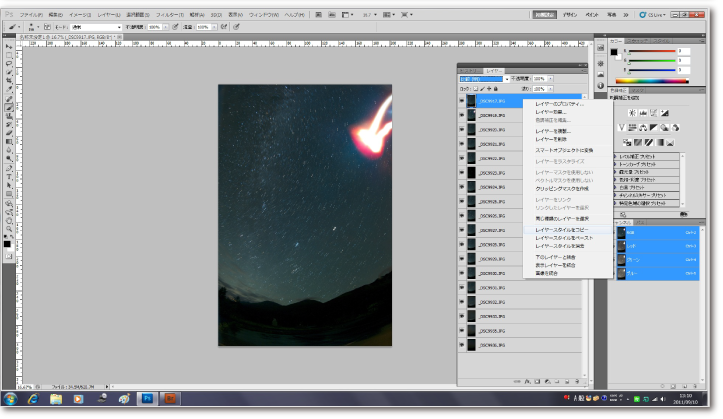The image size is (723, 419).
Task: Choose レイヤースタイルをコピー from the context menu
Action: [562, 230]
